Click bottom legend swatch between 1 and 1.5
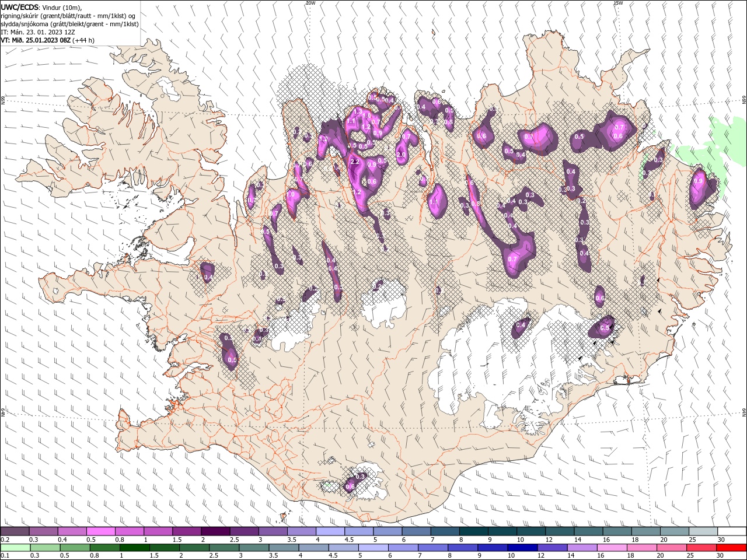This screenshot has height=560, width=747. [134, 548]
